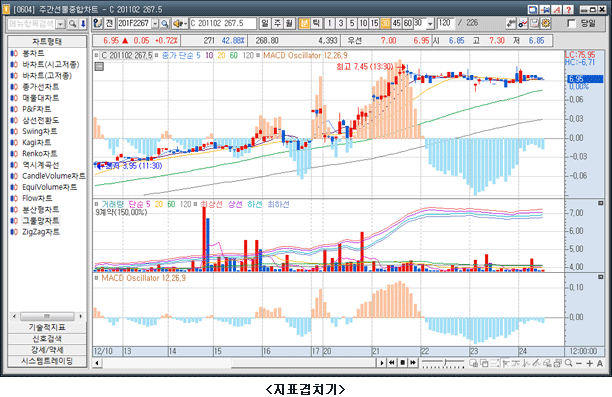Click the fast-forward replay button
Viewport: 612px width, 397px height.
click(413, 363)
